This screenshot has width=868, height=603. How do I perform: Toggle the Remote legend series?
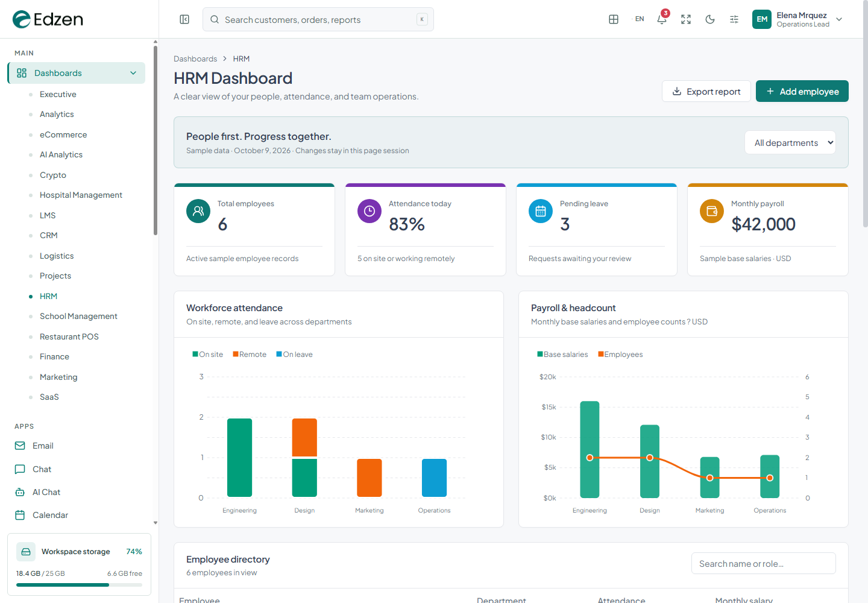tap(250, 354)
